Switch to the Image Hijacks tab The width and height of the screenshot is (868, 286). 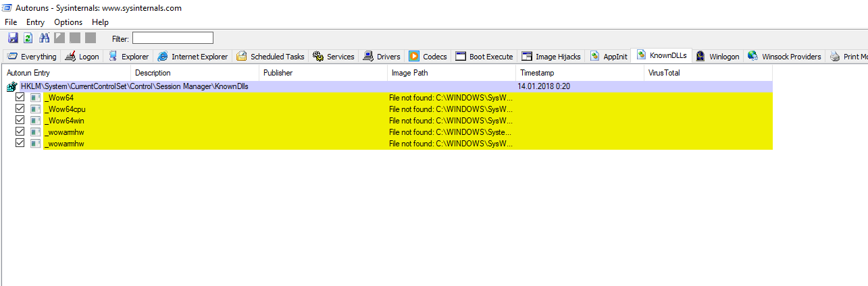551,57
